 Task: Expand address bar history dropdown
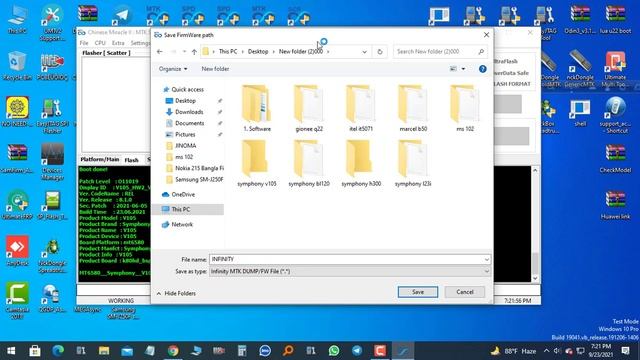364,51
